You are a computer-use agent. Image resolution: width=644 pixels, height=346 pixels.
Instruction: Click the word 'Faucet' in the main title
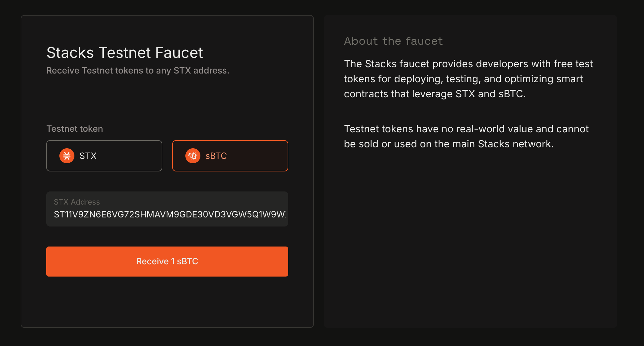[x=179, y=53]
